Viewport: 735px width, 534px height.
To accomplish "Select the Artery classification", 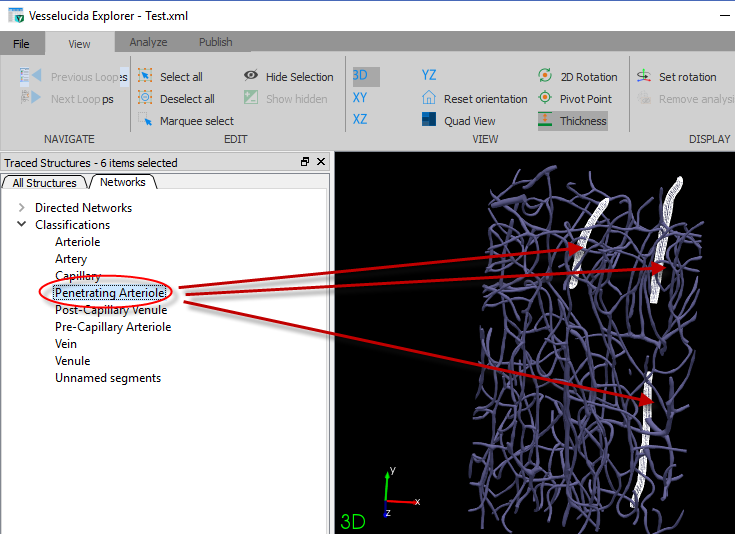I will click(71, 259).
